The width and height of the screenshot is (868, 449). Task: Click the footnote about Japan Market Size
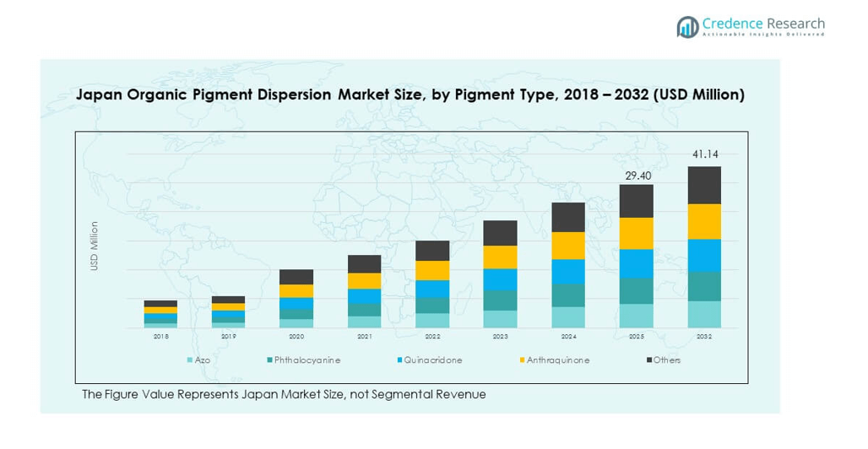pyautogui.click(x=284, y=394)
